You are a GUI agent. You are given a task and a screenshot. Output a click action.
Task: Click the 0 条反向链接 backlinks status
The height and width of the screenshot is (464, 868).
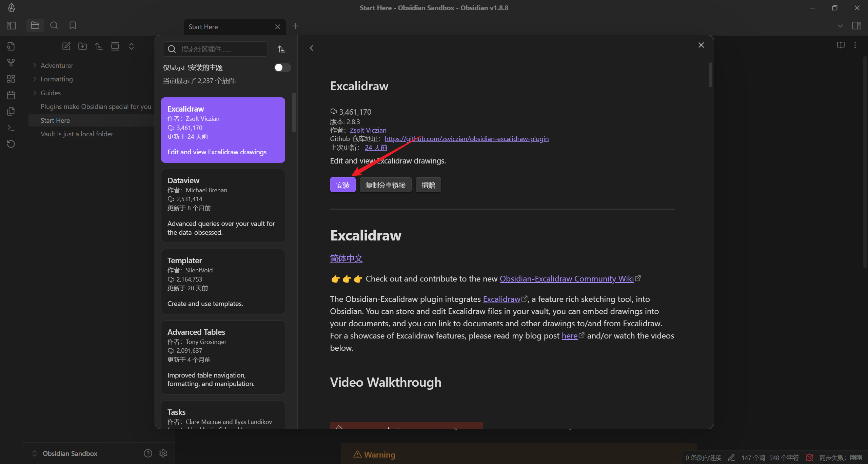pos(703,458)
